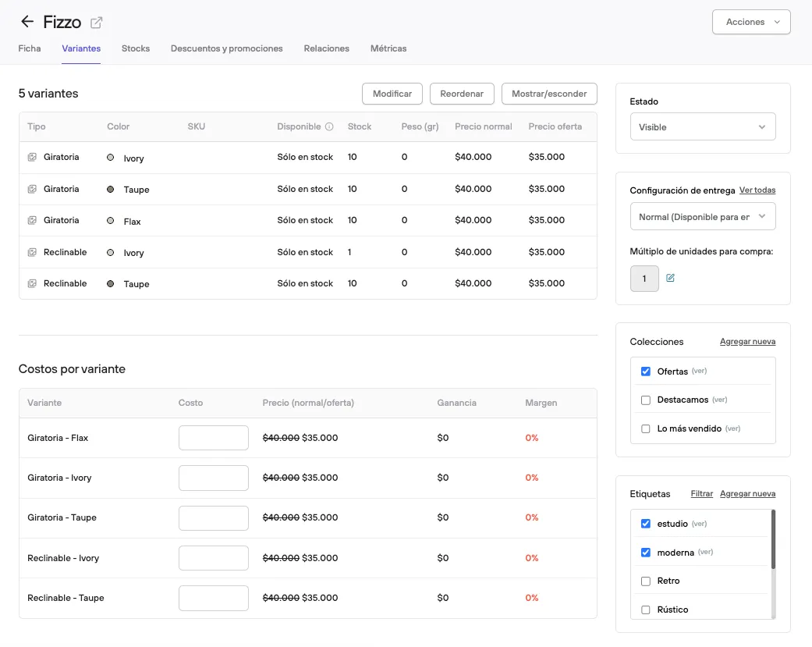Open the Acciones dropdown menu
Image resolution: width=812 pixels, height=647 pixels.
pos(751,22)
